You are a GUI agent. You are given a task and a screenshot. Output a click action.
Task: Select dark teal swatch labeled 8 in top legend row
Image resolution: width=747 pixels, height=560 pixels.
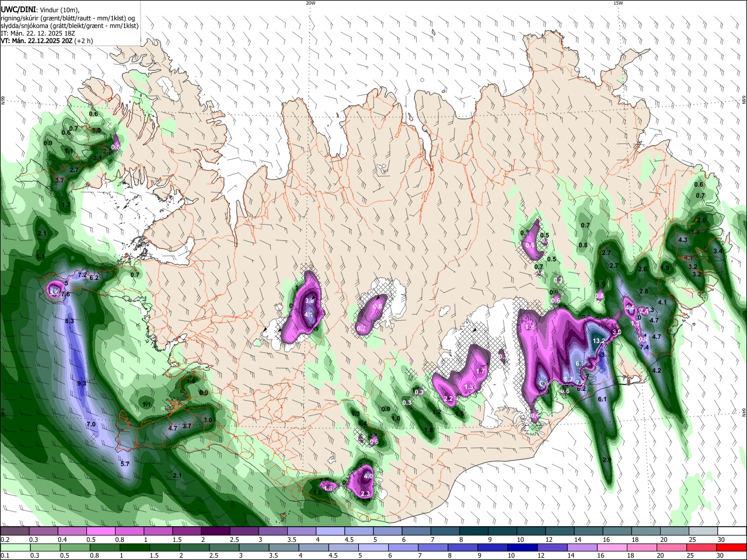coord(474,531)
